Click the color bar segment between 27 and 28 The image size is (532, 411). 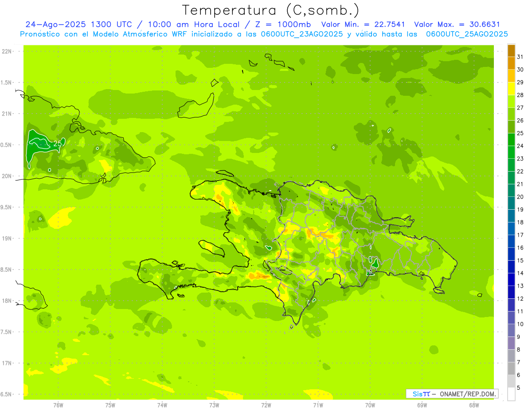coord(511,101)
